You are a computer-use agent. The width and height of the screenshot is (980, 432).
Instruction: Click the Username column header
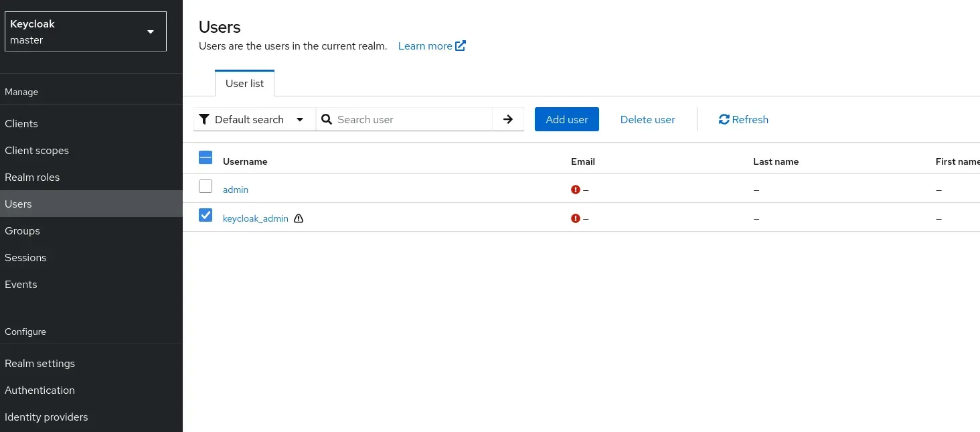(x=245, y=161)
